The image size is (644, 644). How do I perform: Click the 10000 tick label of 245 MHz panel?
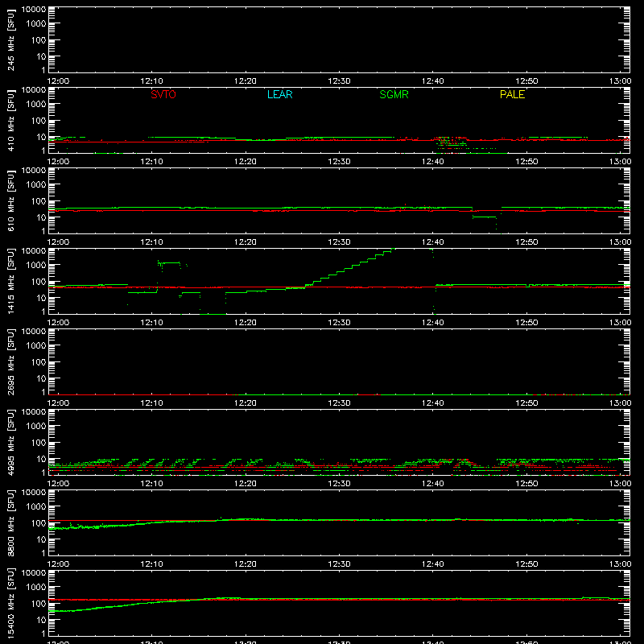[34, 10]
